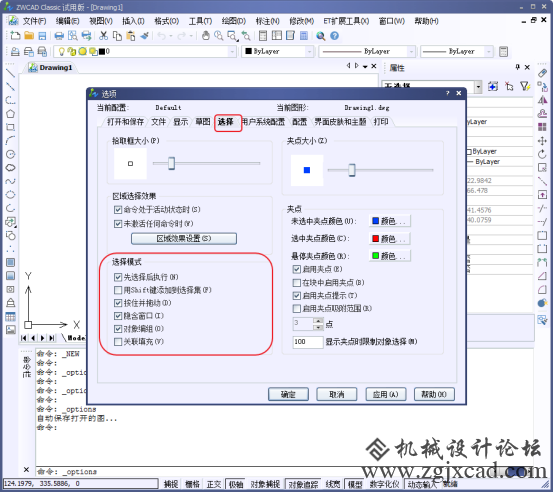554x492 pixels.
Task: Click the grip size slider handle
Action: click(352, 170)
